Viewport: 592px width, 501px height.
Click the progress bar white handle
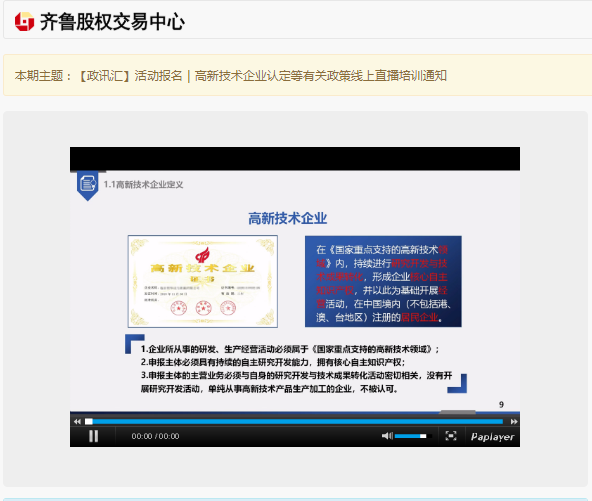89,421
